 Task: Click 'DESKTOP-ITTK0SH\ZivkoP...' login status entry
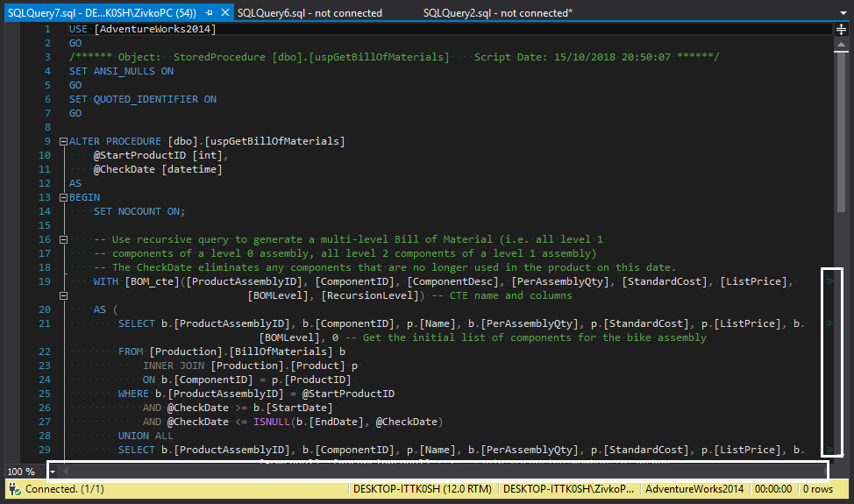(x=568, y=489)
